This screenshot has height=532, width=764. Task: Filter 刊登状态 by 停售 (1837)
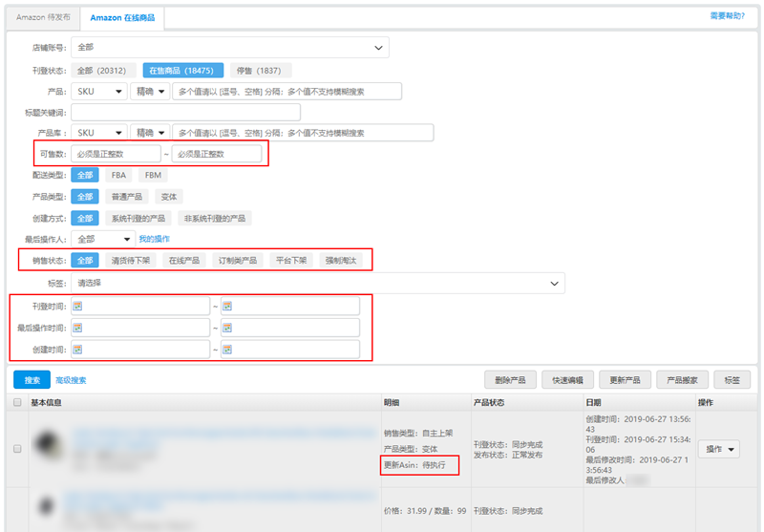click(261, 70)
